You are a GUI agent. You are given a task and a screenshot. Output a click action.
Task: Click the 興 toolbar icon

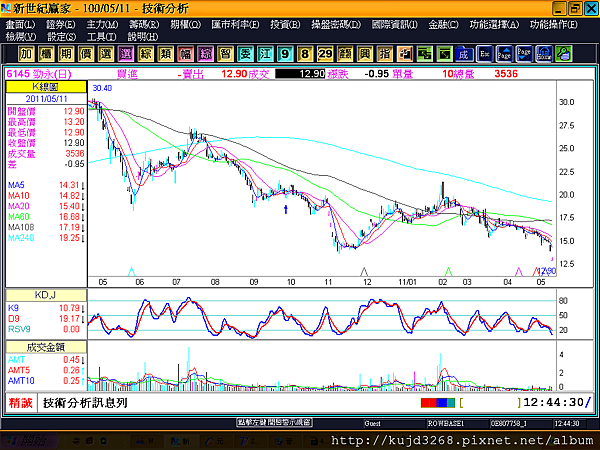pos(365,54)
